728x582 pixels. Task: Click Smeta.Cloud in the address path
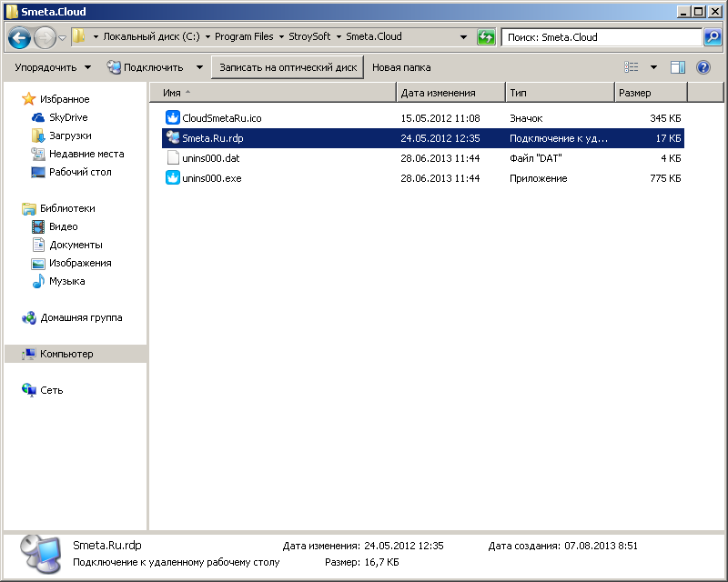[374, 36]
